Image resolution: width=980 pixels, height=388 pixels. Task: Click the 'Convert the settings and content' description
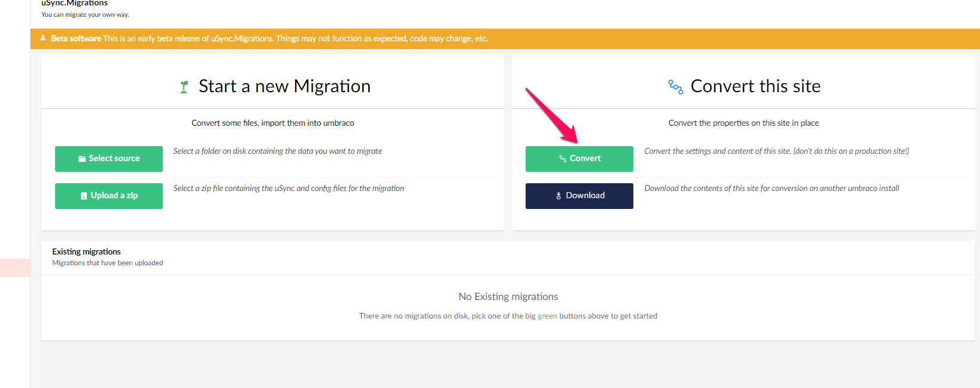(776, 151)
